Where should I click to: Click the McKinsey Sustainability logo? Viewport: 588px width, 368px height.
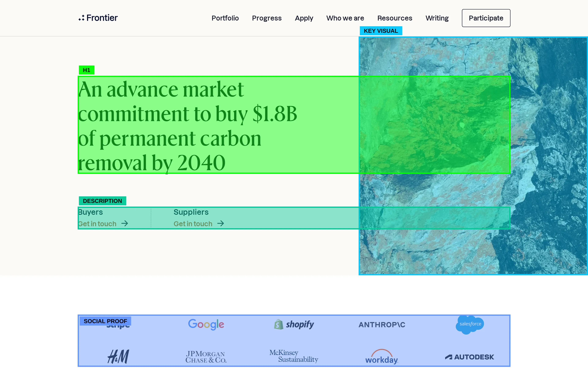point(294,356)
